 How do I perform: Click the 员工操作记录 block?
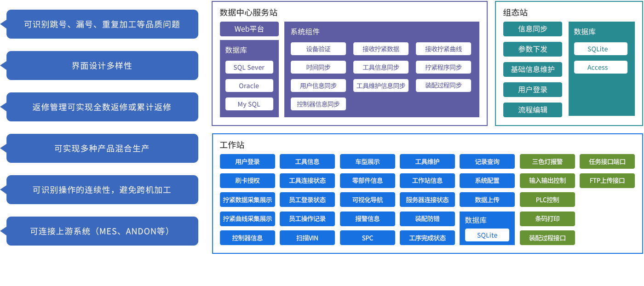[x=307, y=218]
